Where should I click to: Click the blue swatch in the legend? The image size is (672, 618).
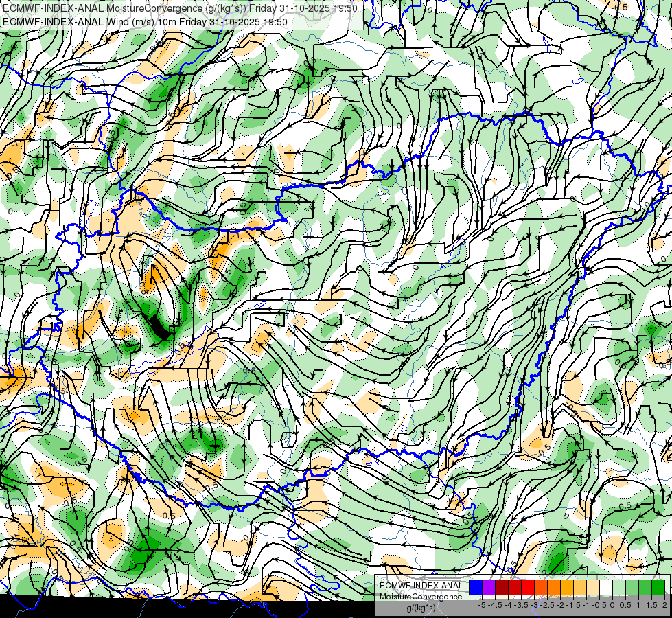click(x=476, y=588)
